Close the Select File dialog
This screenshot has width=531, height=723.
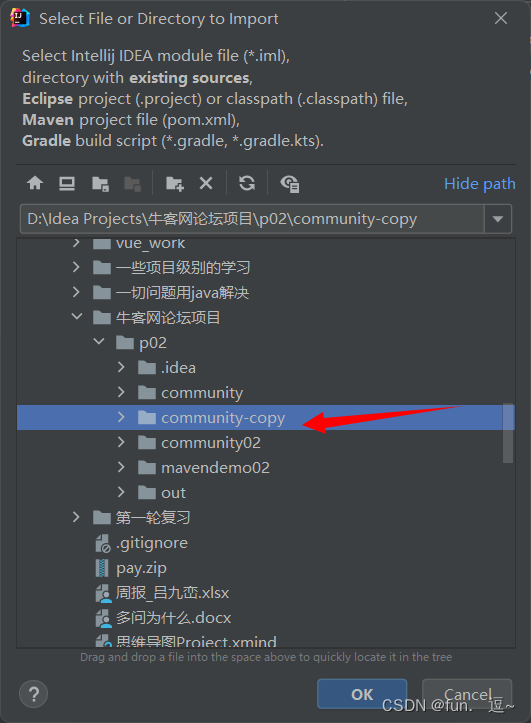click(x=501, y=18)
